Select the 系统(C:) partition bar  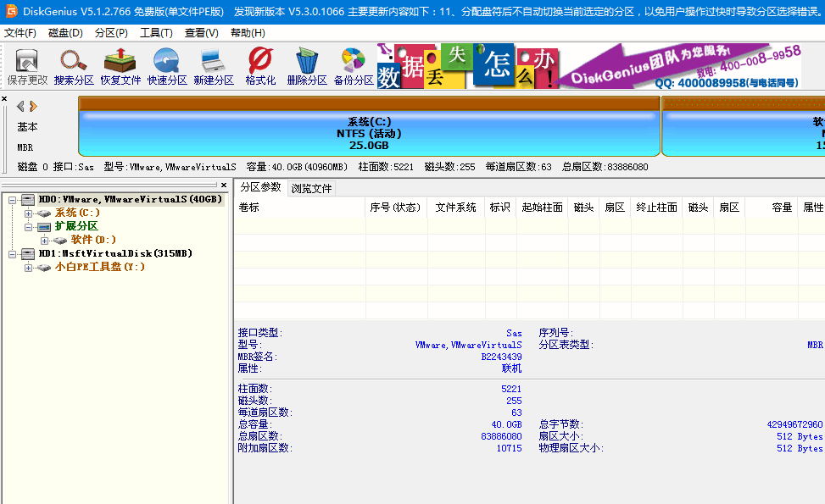368,127
